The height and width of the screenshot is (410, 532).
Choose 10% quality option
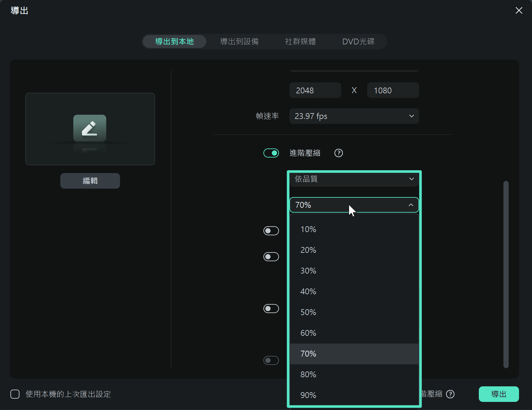point(354,229)
